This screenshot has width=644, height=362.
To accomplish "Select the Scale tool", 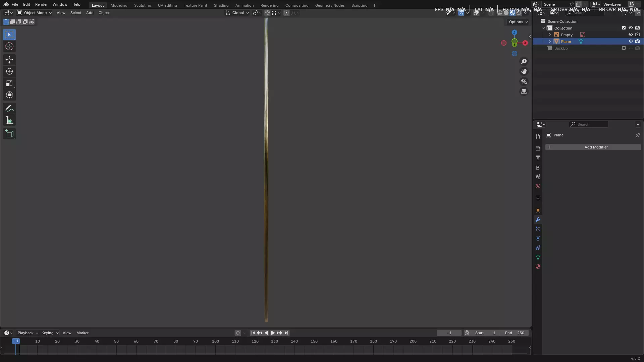I will (x=9, y=83).
